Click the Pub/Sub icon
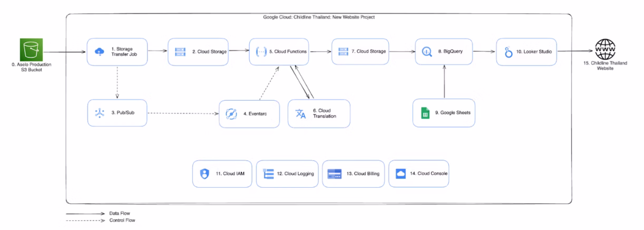Viewport: 644px width, 230px height. [100, 112]
